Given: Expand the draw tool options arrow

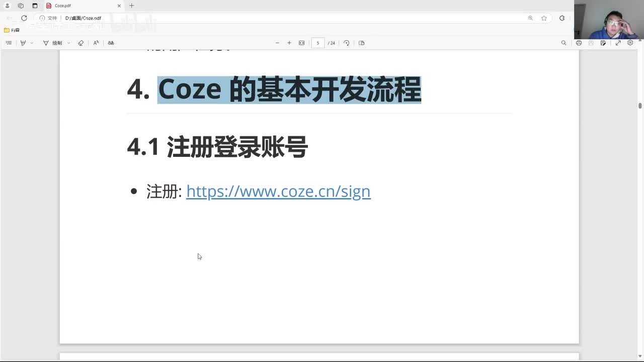Looking at the screenshot, I should coord(68,43).
